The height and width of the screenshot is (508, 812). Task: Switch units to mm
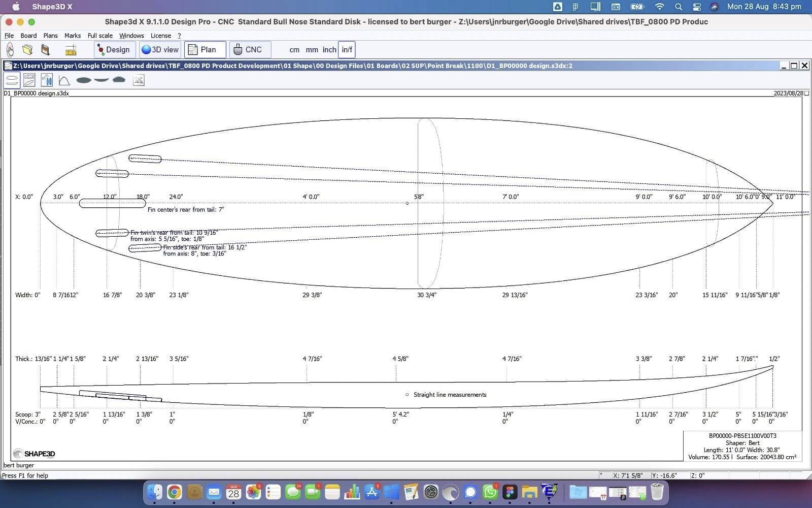point(312,50)
